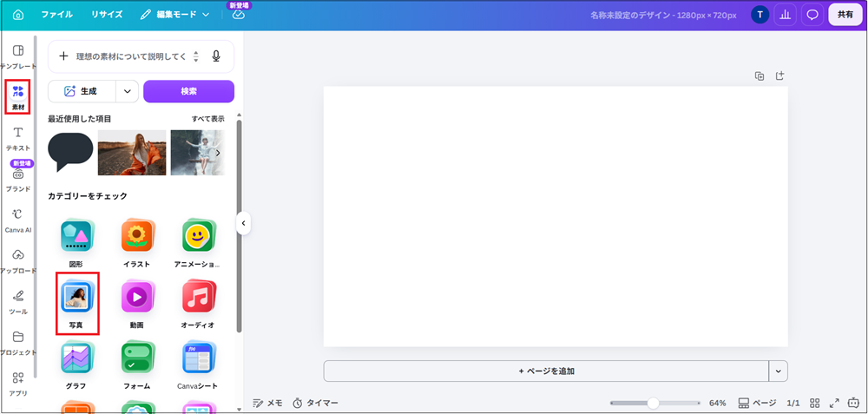This screenshot has height=414, width=868.
Task: Select the 素材 sidebar tab
Action: point(18,97)
